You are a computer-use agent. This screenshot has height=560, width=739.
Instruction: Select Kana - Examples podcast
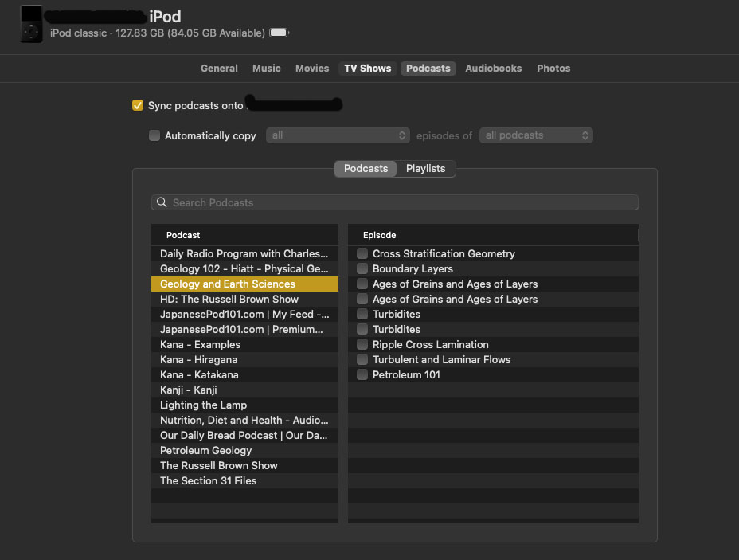[x=244, y=344]
